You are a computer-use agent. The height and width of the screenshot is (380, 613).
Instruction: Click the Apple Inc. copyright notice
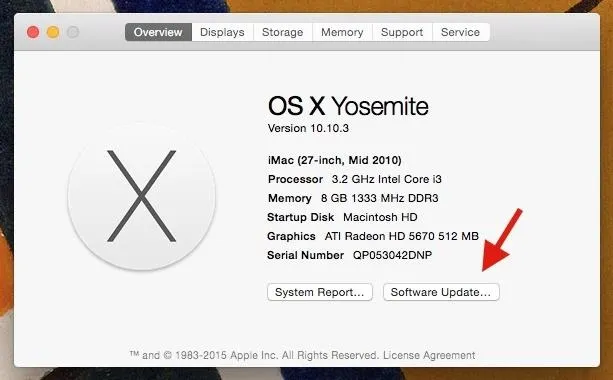(254, 355)
